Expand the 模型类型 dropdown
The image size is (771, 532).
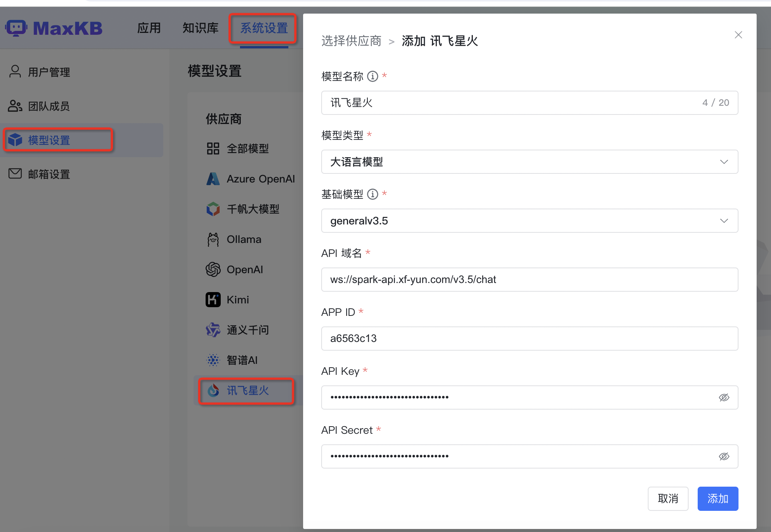[529, 162]
